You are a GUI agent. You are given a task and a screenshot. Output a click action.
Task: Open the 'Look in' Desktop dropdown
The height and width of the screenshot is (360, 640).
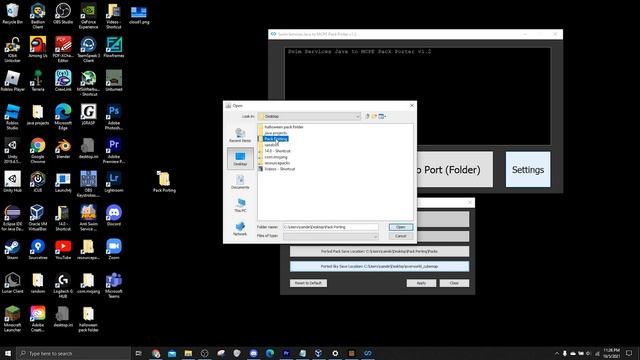[309, 116]
